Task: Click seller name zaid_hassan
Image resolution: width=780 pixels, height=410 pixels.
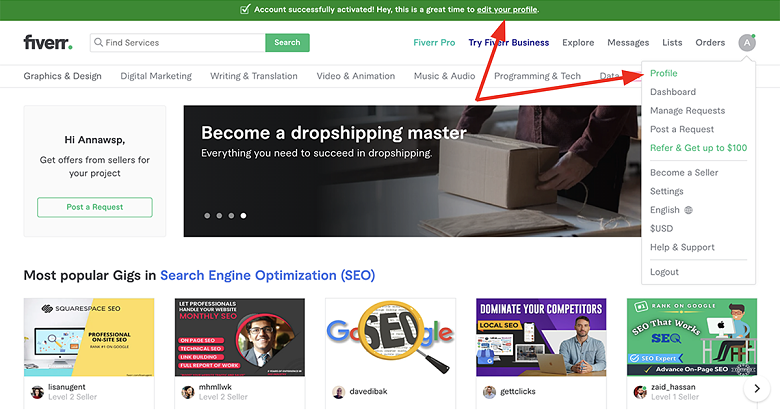Action: click(x=673, y=387)
